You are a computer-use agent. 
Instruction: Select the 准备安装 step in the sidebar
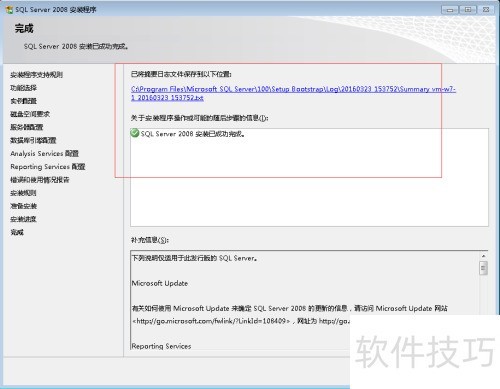(23, 206)
